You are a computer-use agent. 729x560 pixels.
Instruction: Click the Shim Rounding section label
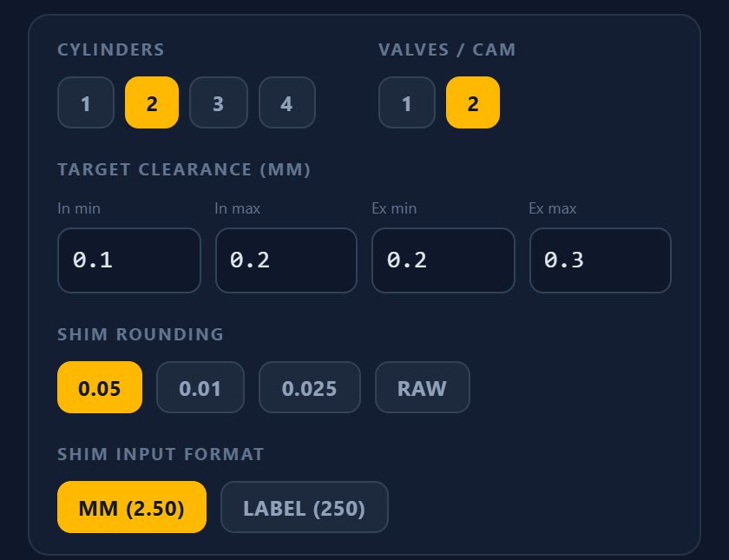point(141,334)
